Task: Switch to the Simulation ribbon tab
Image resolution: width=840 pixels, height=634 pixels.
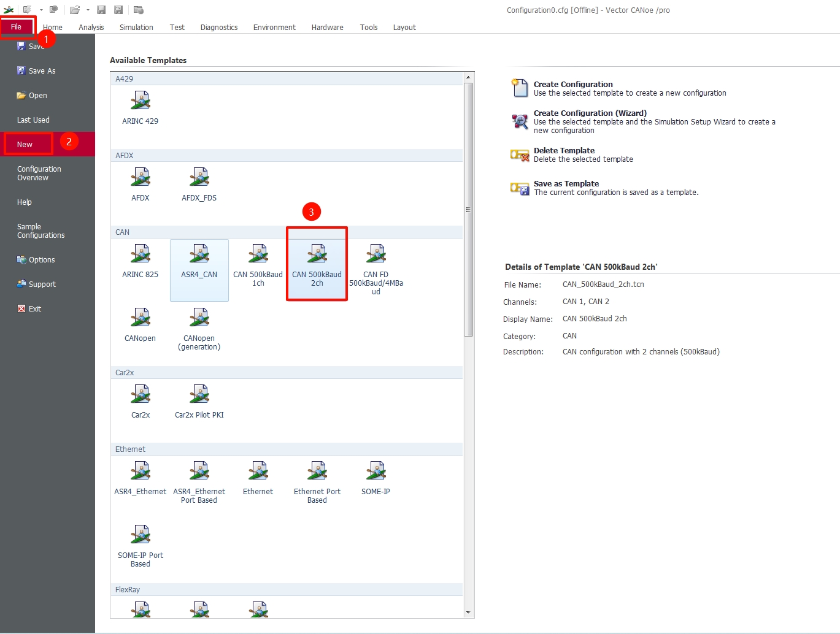Action: [136, 28]
